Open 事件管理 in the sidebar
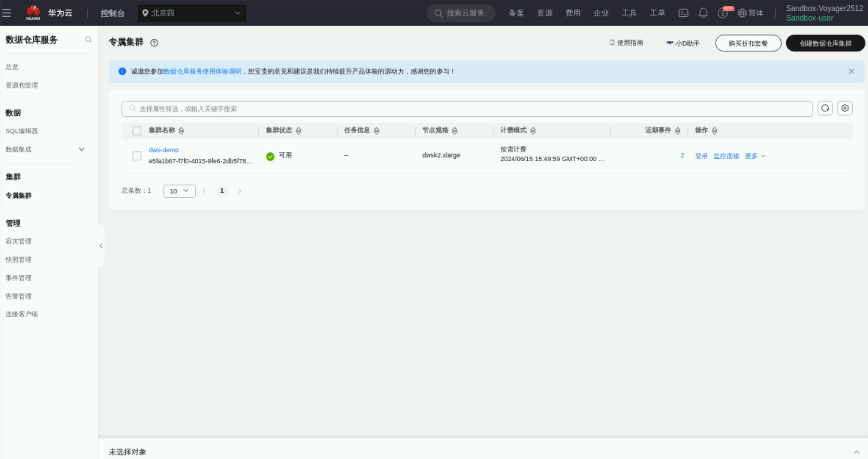Image resolution: width=868 pixels, height=459 pixels. (x=19, y=278)
